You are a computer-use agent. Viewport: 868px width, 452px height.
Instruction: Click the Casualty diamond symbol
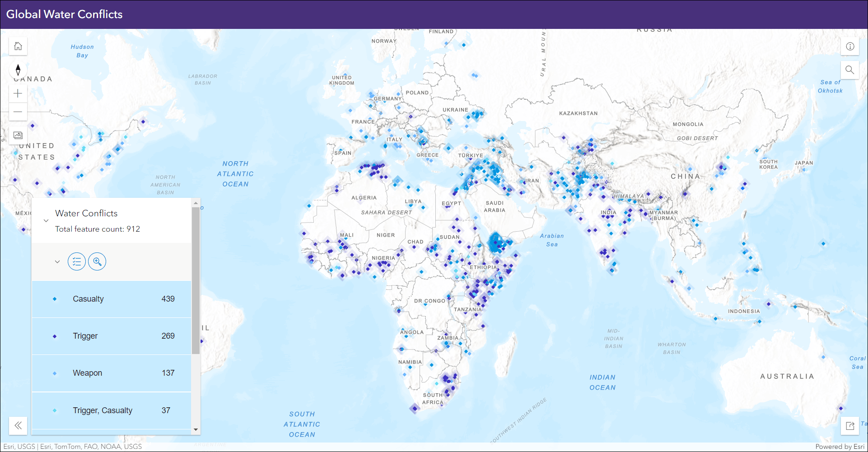pos(55,299)
